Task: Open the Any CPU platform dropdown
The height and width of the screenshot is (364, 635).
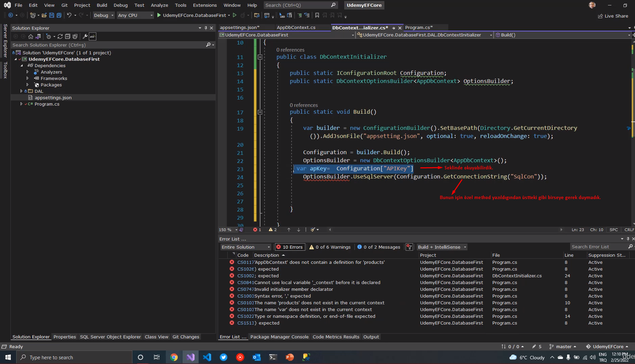Action: click(135, 15)
